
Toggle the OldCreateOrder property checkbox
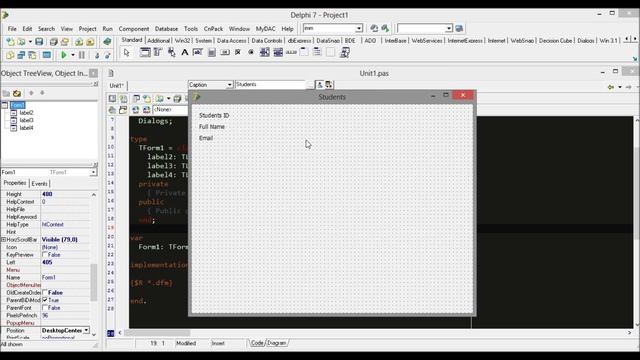[x=45, y=293]
